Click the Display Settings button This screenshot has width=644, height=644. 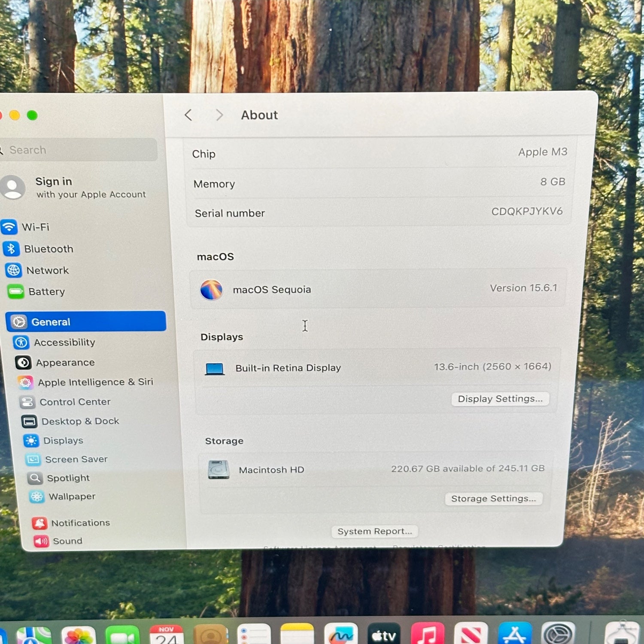click(x=500, y=399)
